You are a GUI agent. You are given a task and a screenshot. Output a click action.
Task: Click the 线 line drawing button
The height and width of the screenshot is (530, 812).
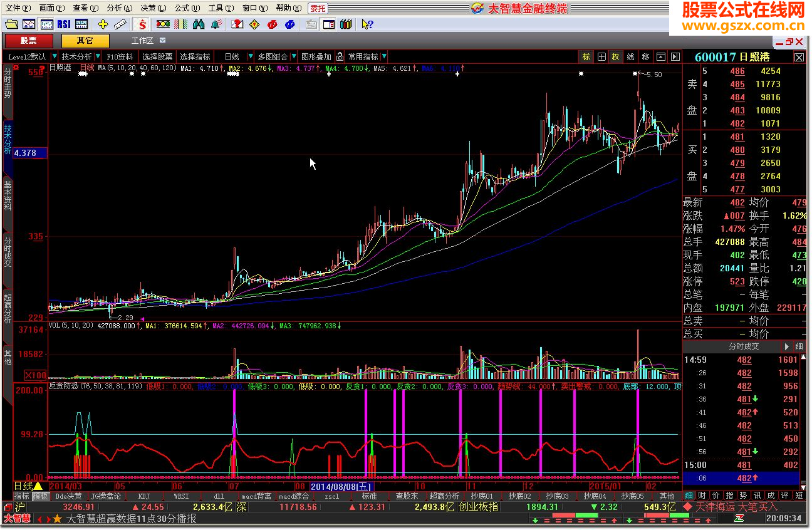631,56
